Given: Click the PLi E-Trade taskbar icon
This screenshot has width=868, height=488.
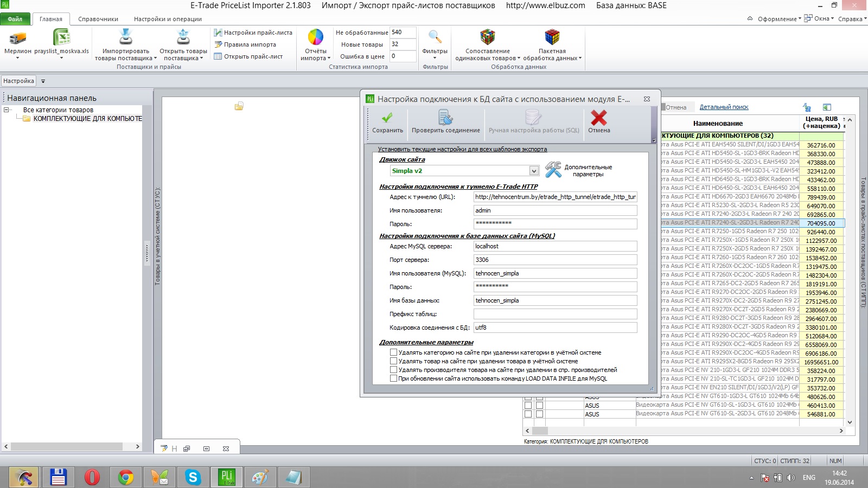Looking at the screenshot, I should pos(227,477).
